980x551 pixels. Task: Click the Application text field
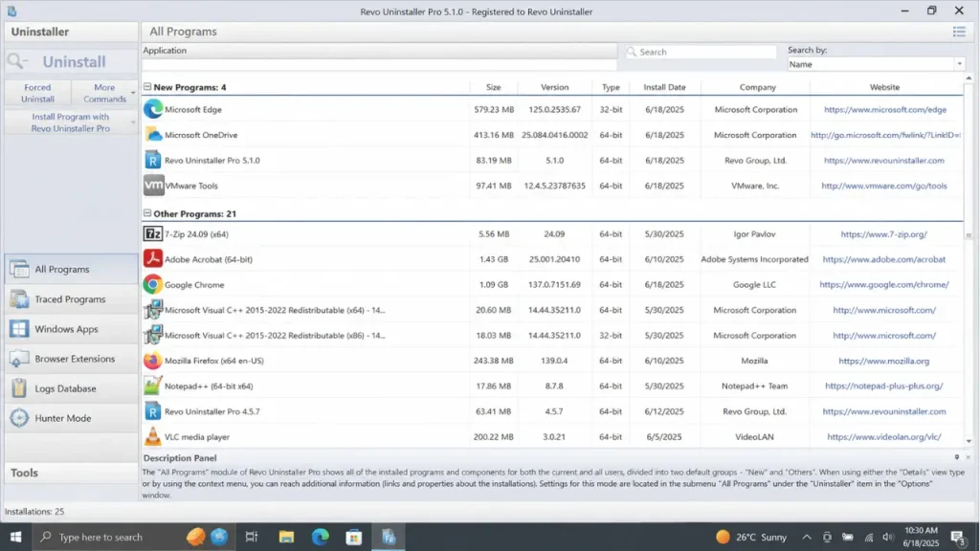(x=379, y=64)
